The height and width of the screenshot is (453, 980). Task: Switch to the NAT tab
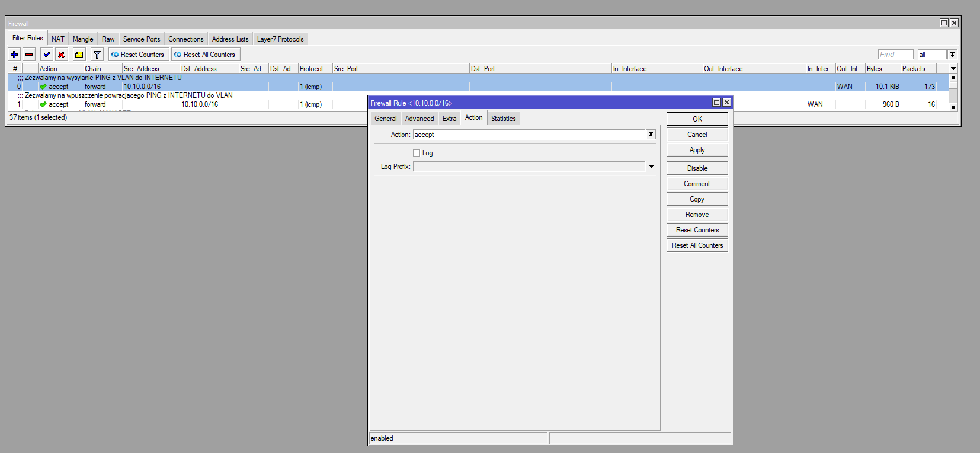58,39
